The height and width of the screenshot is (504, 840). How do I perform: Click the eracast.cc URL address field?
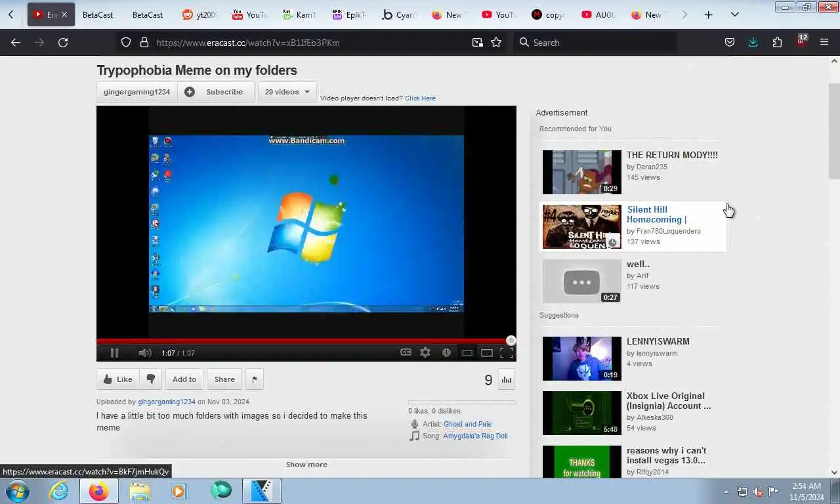pyautogui.click(x=247, y=43)
